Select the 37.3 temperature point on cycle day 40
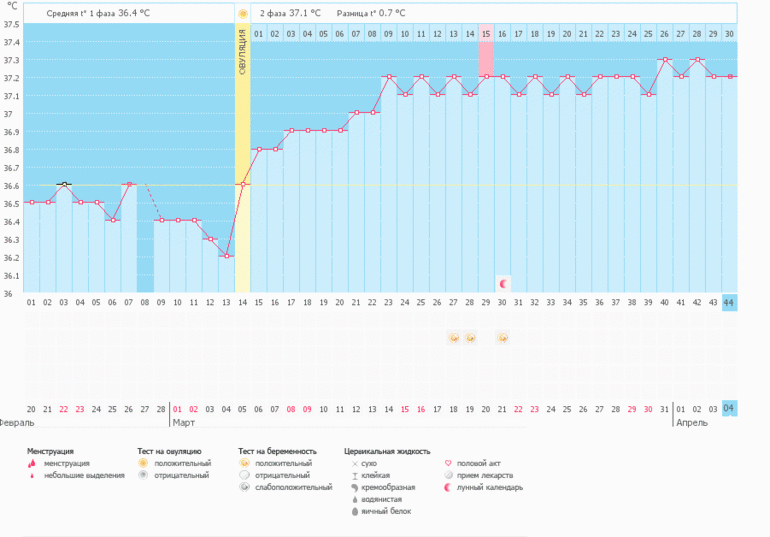Image resolution: width=770 pixels, height=537 pixels. coord(665,59)
